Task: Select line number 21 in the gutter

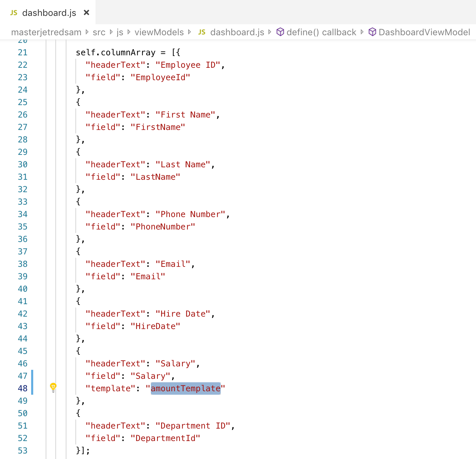Action: 22,52
